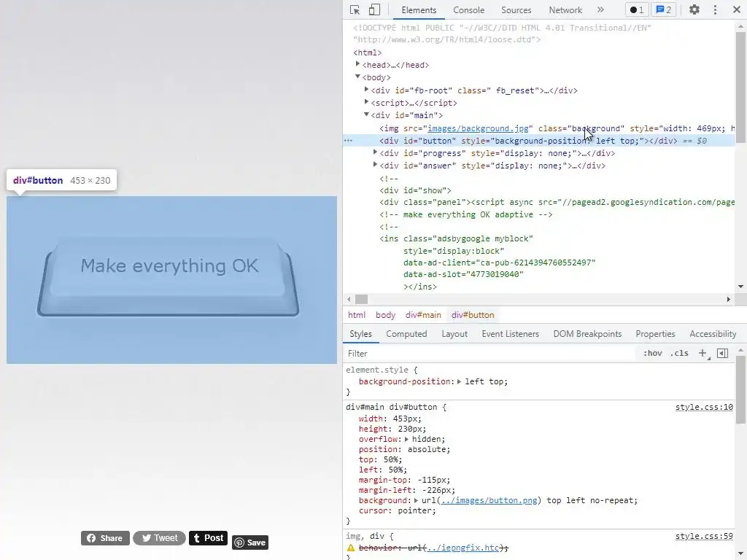747x560 pixels.
Task: Collapse the body element node
Action: 357,77
